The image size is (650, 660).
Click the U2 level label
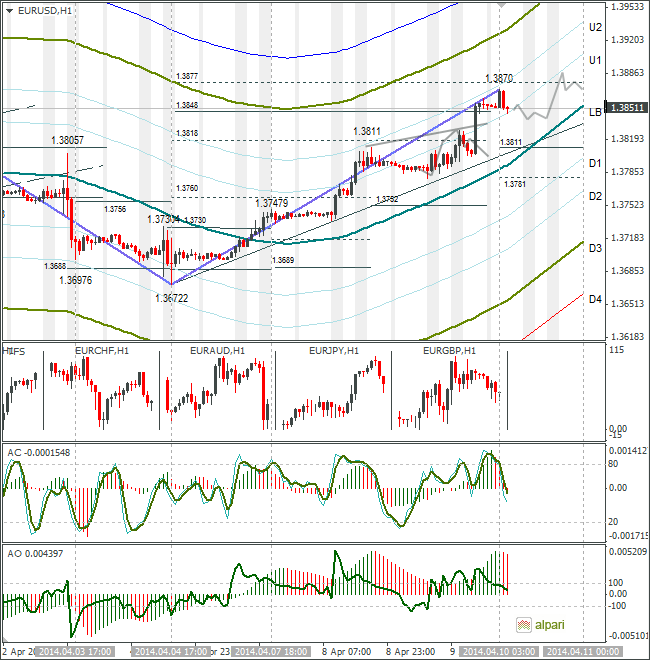(x=595, y=27)
